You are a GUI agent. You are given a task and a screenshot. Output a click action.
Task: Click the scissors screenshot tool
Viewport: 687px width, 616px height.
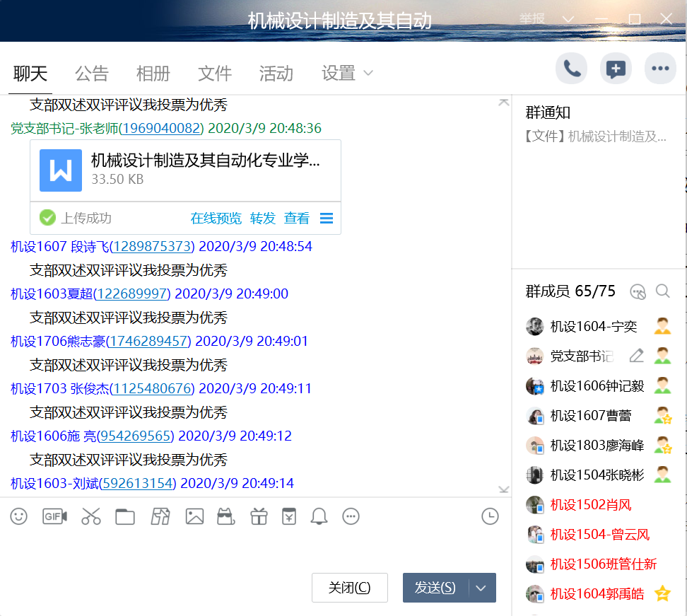click(x=91, y=516)
